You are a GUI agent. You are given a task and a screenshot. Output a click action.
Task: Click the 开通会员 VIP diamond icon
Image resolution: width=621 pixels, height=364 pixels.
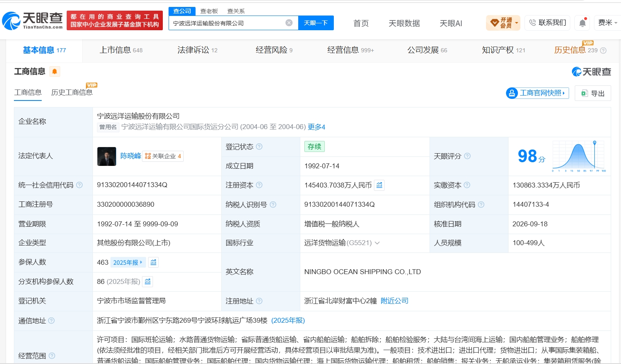(495, 22)
